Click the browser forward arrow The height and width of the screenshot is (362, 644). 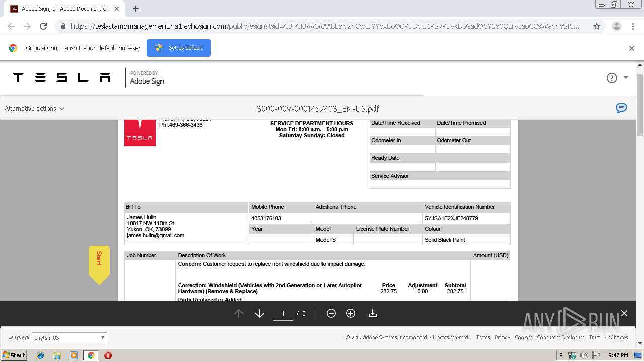pyautogui.click(x=27, y=26)
